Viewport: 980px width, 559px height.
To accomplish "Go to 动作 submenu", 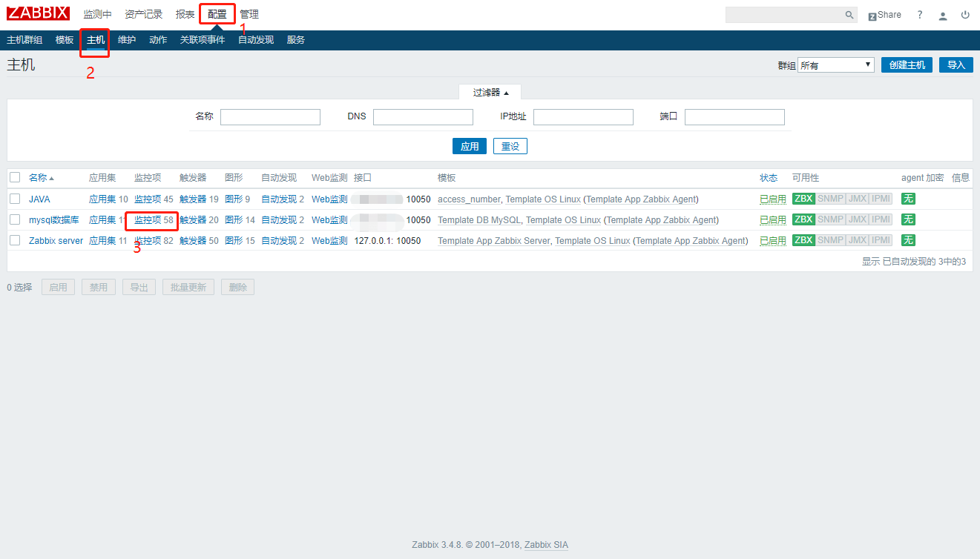I will click(x=158, y=40).
